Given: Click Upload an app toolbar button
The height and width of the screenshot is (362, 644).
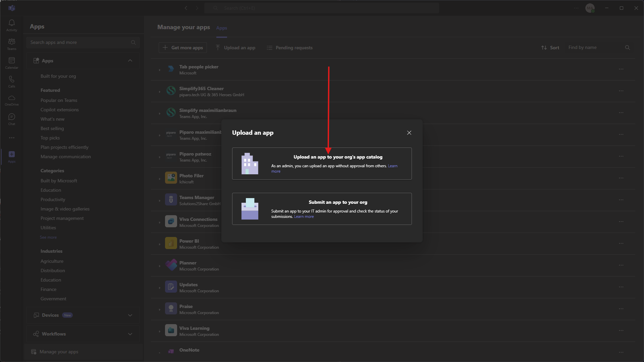Looking at the screenshot, I should [x=235, y=48].
